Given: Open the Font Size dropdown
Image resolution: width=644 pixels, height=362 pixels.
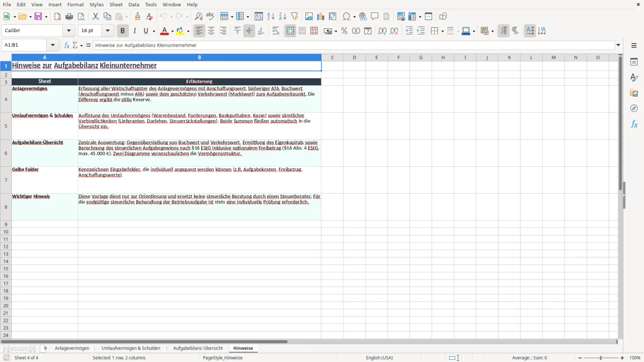Looking at the screenshot, I should point(108,31).
